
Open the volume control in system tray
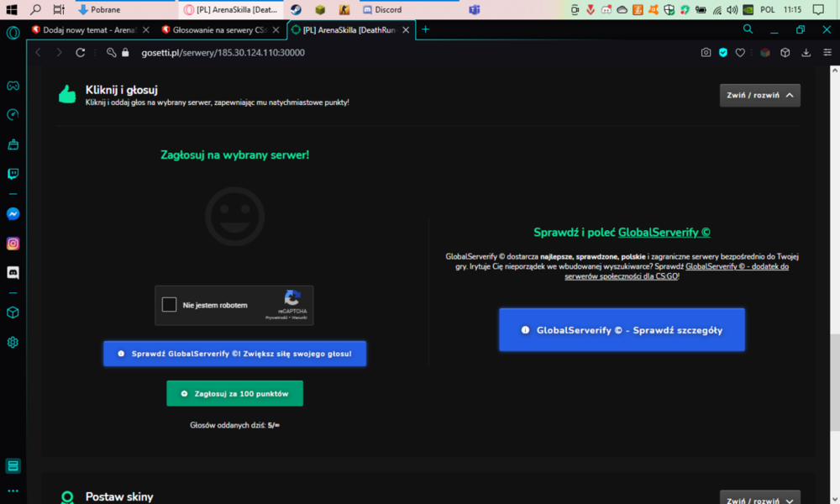[x=732, y=9]
